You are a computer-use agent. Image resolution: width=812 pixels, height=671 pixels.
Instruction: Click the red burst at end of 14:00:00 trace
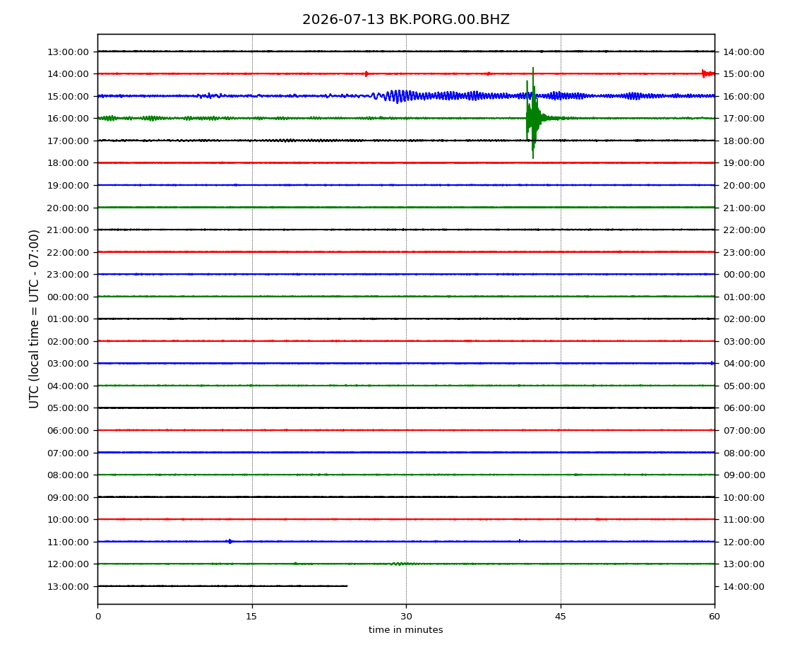[x=707, y=73]
